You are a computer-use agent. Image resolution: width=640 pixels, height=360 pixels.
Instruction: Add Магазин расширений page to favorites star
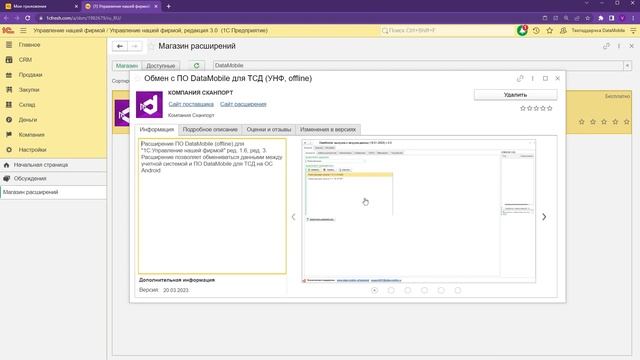(x=151, y=47)
